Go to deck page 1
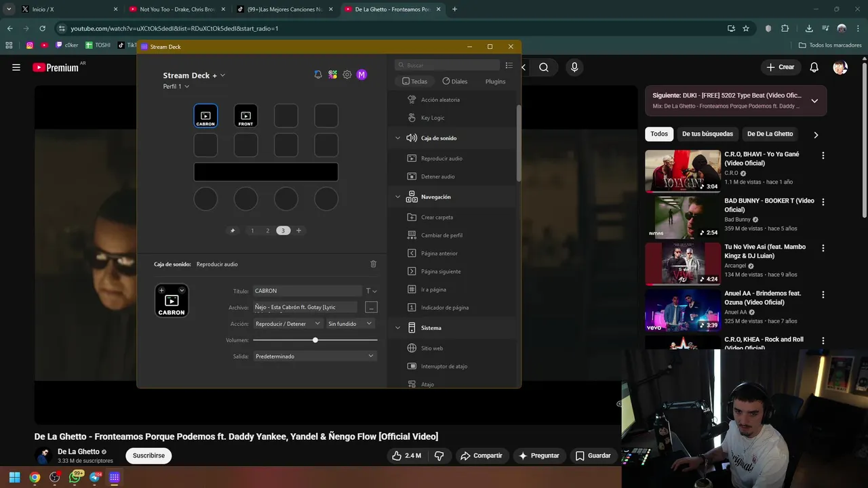The image size is (868, 488). pyautogui.click(x=252, y=230)
